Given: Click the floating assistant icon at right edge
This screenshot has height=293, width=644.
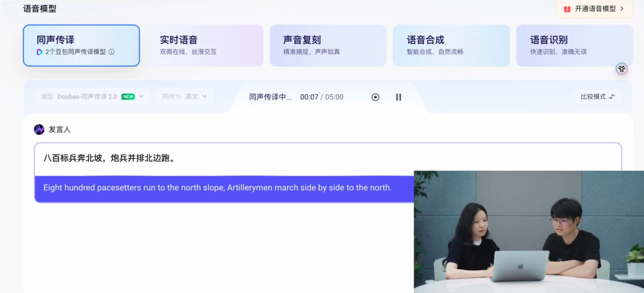Looking at the screenshot, I should pyautogui.click(x=622, y=69).
